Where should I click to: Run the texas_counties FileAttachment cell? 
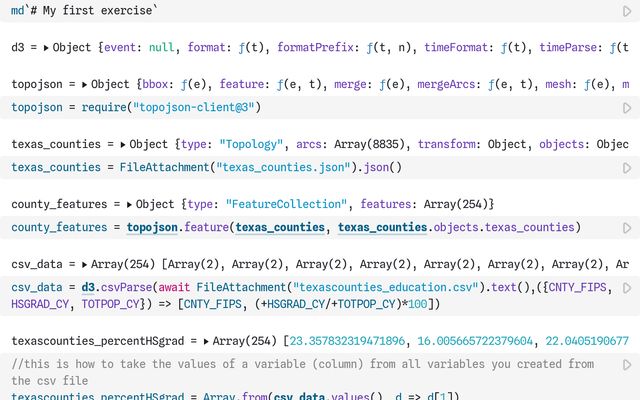[627, 168]
